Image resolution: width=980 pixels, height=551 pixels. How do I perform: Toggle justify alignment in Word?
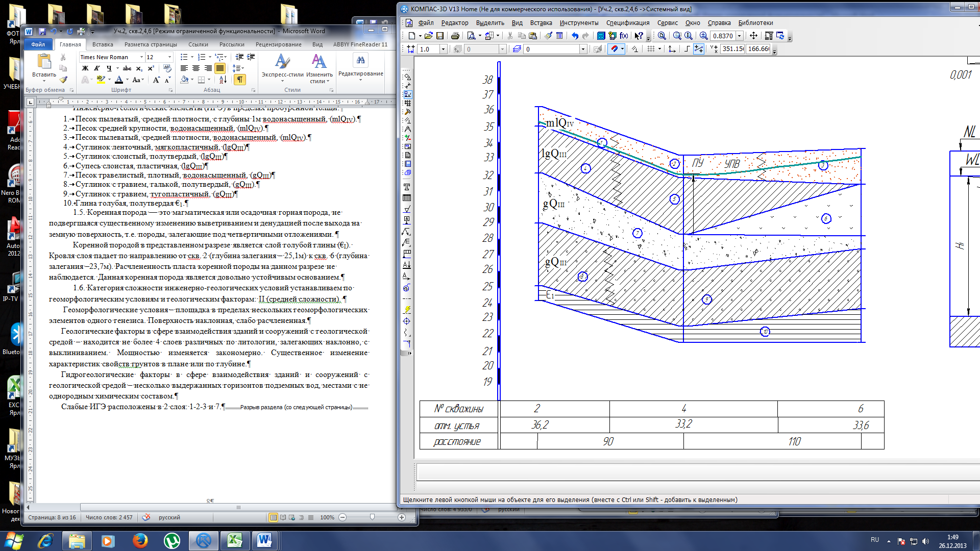point(220,68)
